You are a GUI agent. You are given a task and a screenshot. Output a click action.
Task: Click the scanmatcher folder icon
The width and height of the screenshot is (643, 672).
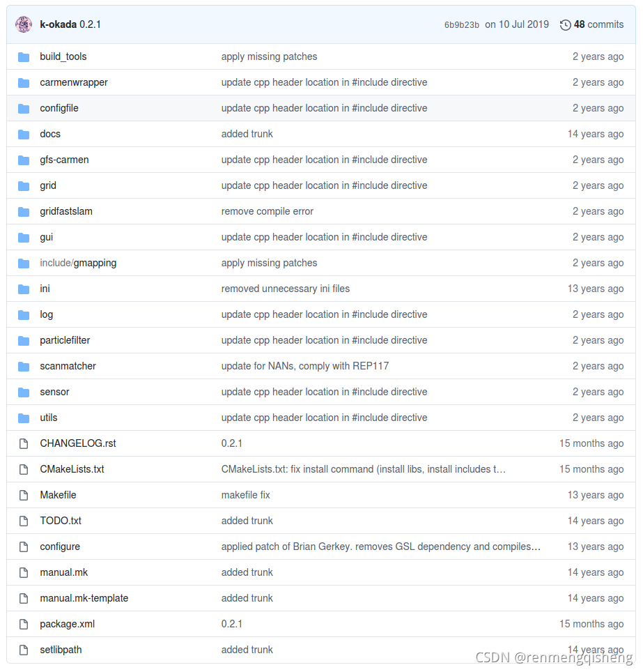(x=24, y=366)
